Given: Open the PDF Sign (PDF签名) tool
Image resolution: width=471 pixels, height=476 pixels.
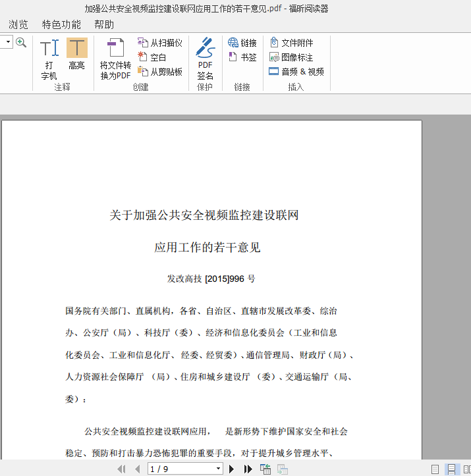Looking at the screenshot, I should point(205,58).
